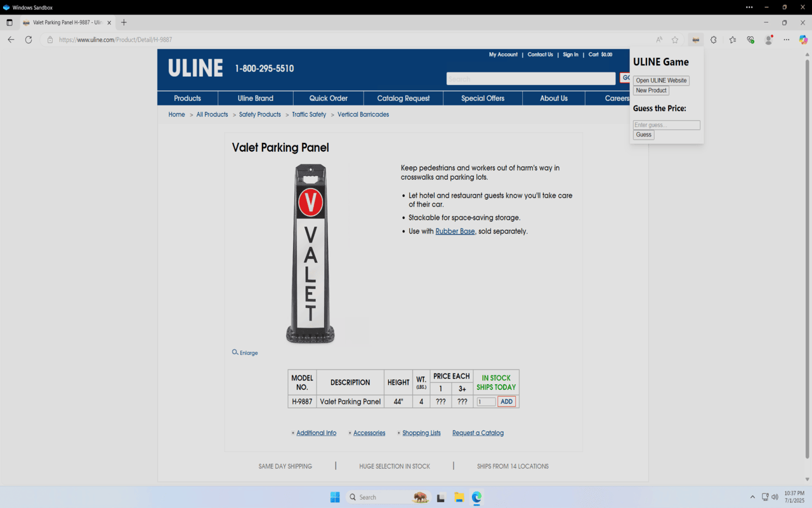
Task: Click the ADD button
Action: point(506,401)
